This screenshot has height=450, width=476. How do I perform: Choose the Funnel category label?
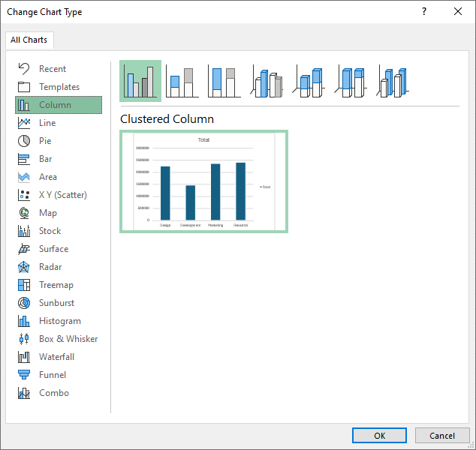pos(53,375)
